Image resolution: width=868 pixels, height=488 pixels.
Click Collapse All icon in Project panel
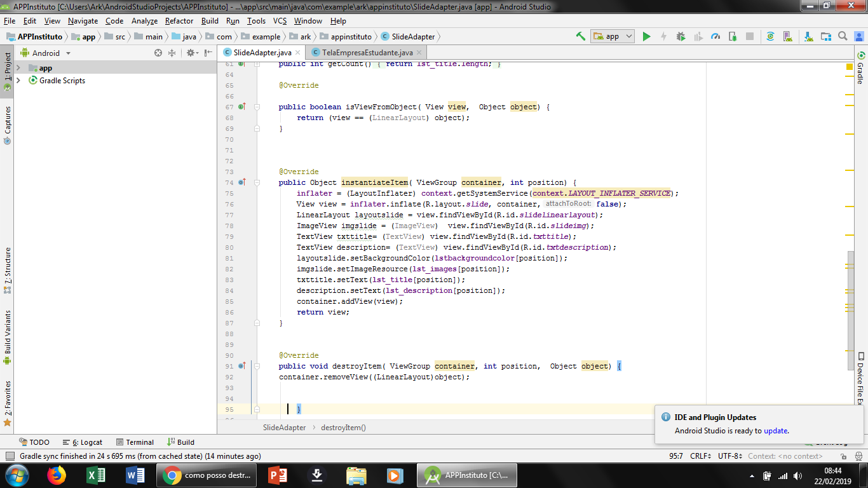click(172, 53)
